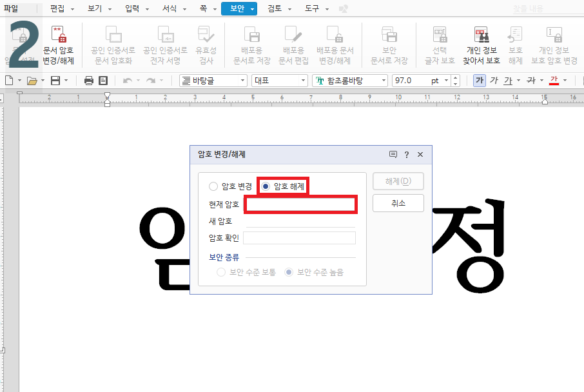
Task: Select the 암호 해제 radio button
Action: click(x=265, y=186)
